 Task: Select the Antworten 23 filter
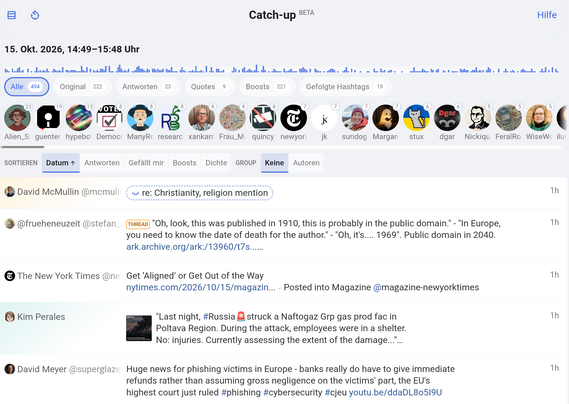pos(148,87)
